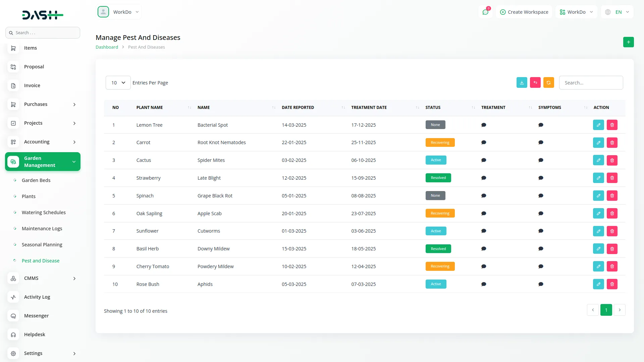Open the EN language dropdown

tap(617, 12)
